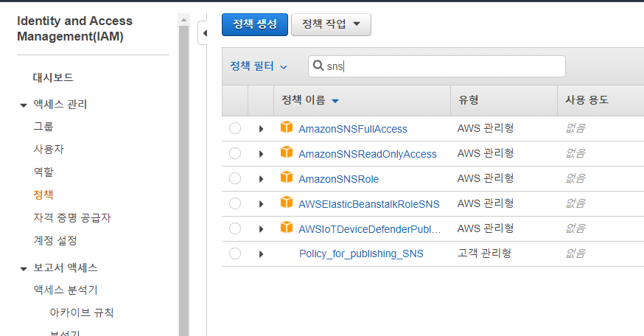Expand the Policy_for_publishing_SNS row details

(262, 254)
